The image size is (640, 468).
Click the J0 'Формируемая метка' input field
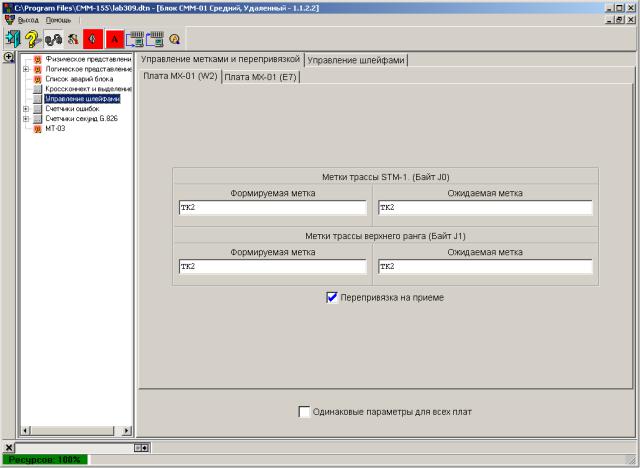point(273,208)
